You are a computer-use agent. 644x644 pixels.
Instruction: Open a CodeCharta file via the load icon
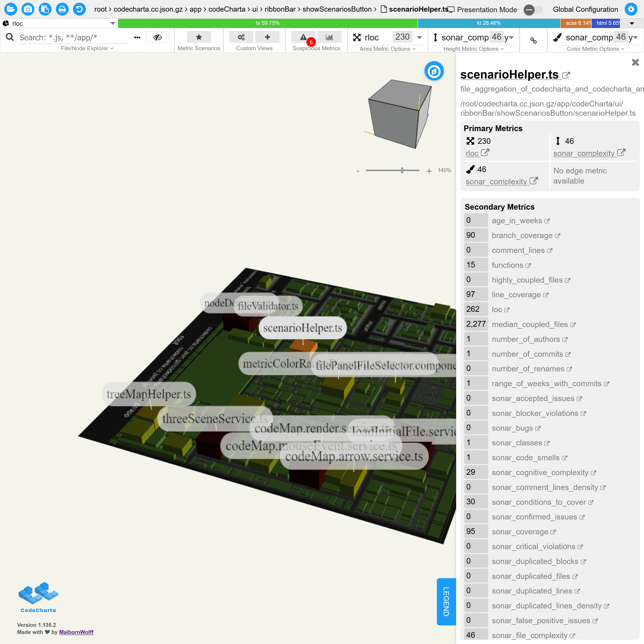(11, 9)
